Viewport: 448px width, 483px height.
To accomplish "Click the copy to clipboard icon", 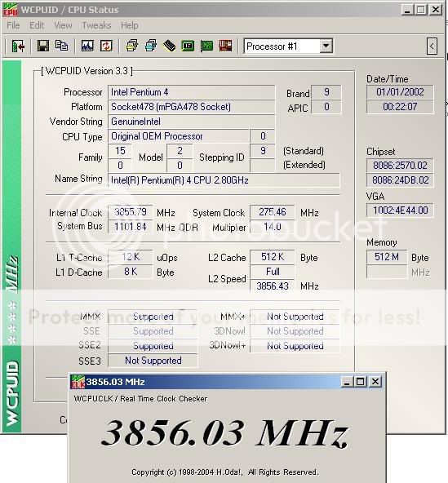I will pyautogui.click(x=62, y=46).
